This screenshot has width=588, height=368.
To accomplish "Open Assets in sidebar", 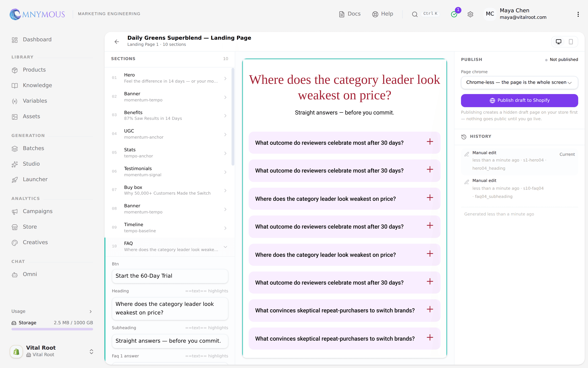I will pos(52,117).
